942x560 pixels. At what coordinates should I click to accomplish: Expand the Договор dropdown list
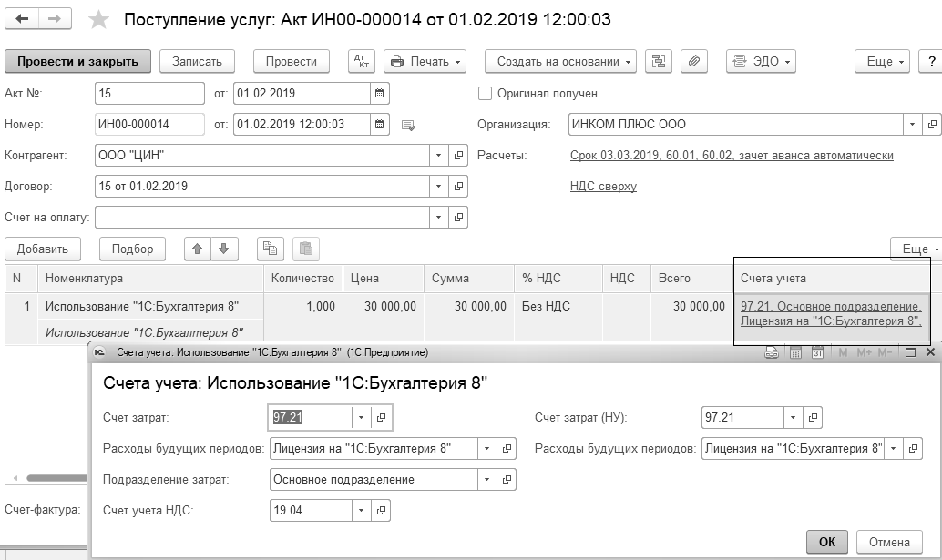pyautogui.click(x=438, y=186)
